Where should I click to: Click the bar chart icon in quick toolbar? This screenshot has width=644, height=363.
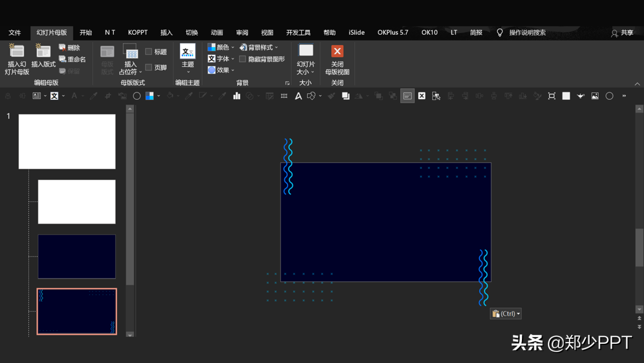(237, 96)
